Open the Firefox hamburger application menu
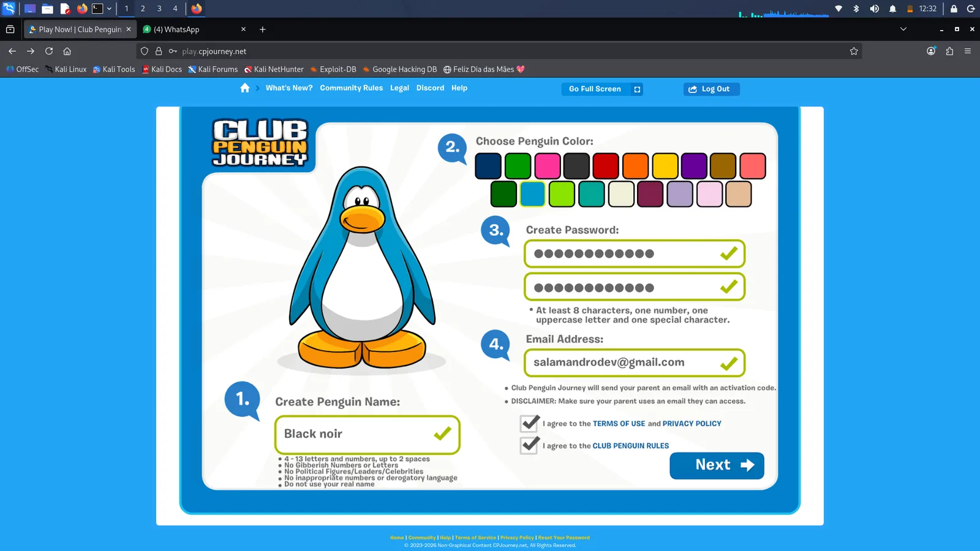980x551 pixels. coord(968,51)
